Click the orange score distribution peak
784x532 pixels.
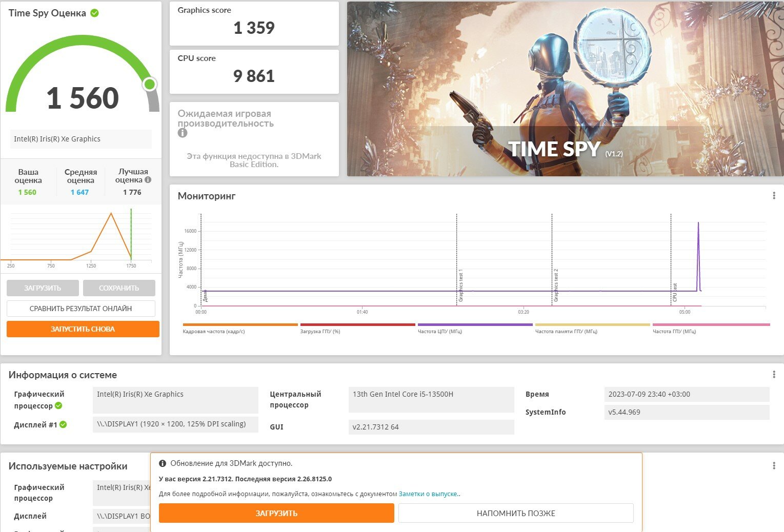click(x=111, y=214)
